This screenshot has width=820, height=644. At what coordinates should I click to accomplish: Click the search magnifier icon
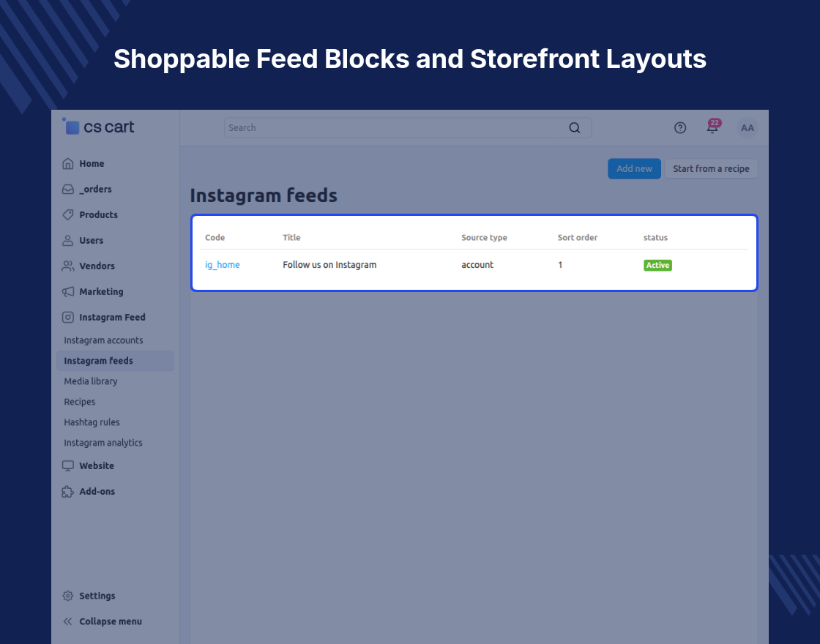(x=574, y=127)
